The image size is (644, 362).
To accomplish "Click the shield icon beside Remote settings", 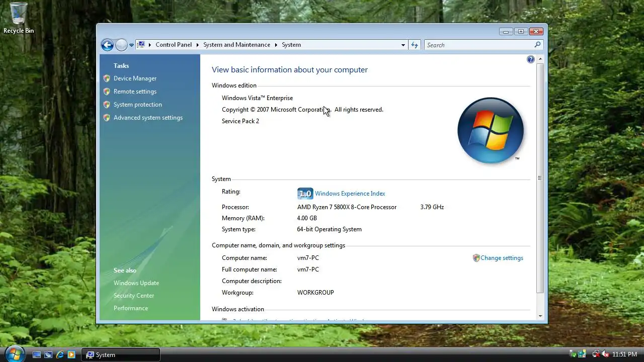I will point(107,92).
